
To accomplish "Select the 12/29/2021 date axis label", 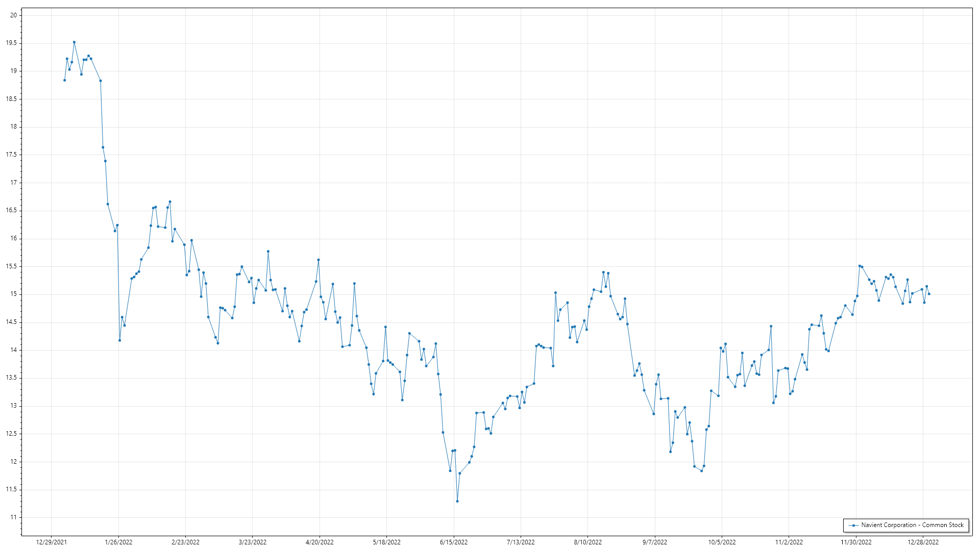I will 51,542.
